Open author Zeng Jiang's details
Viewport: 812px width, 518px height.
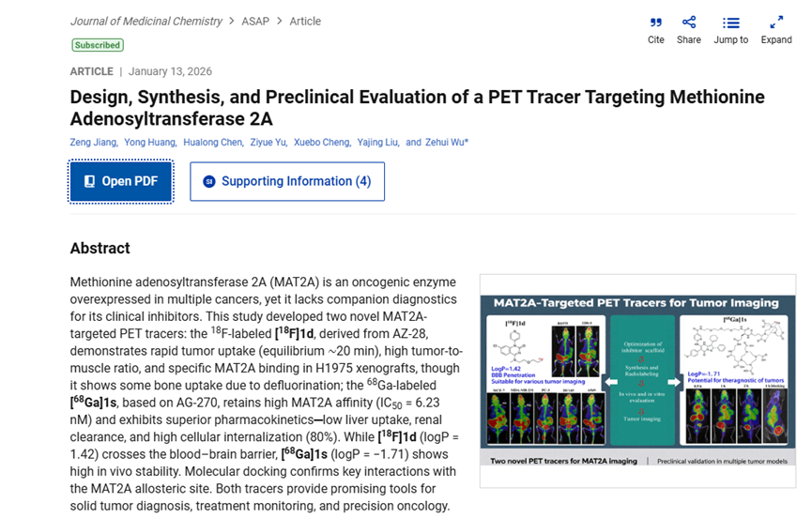(x=94, y=143)
